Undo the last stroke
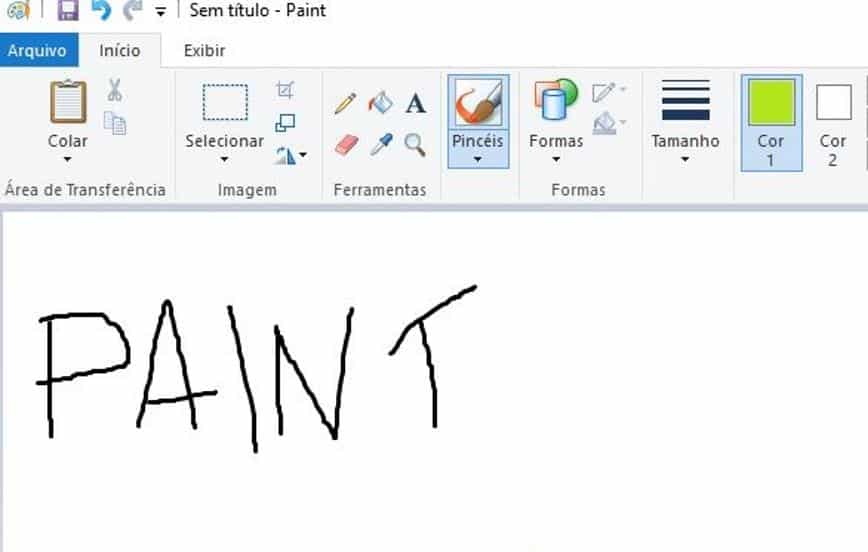 (x=101, y=10)
